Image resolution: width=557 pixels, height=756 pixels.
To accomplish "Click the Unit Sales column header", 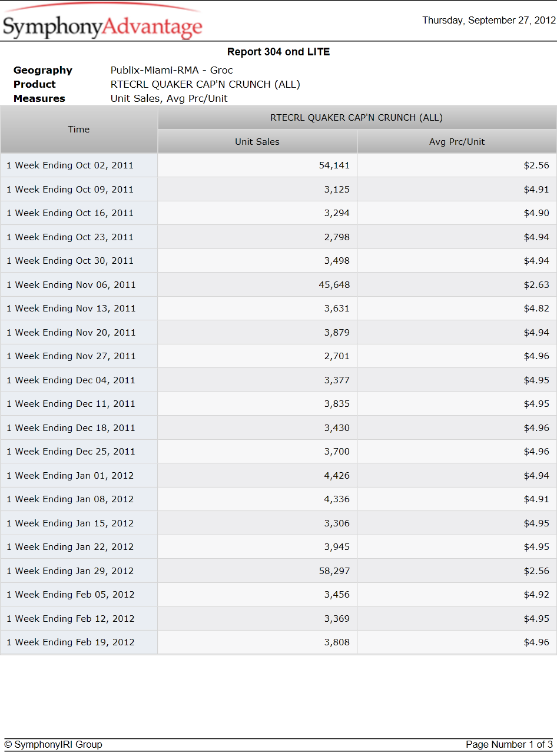I will pyautogui.click(x=257, y=142).
